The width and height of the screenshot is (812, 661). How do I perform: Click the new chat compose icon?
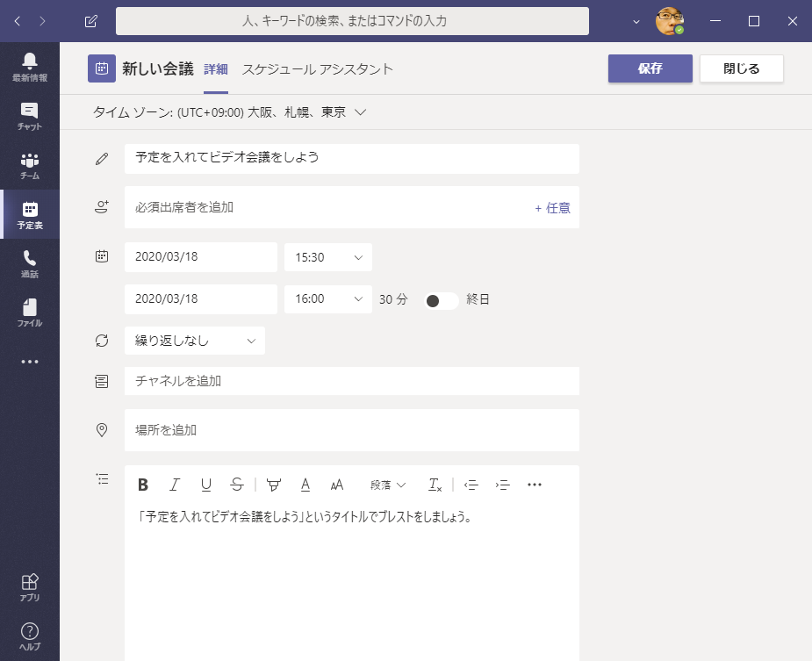pyautogui.click(x=91, y=21)
